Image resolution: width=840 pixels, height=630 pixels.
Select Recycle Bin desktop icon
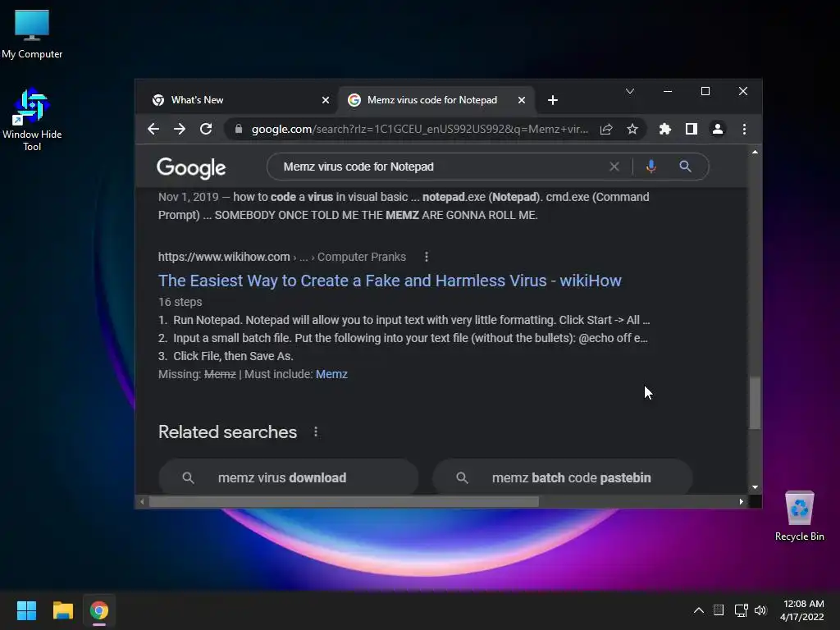(x=799, y=517)
